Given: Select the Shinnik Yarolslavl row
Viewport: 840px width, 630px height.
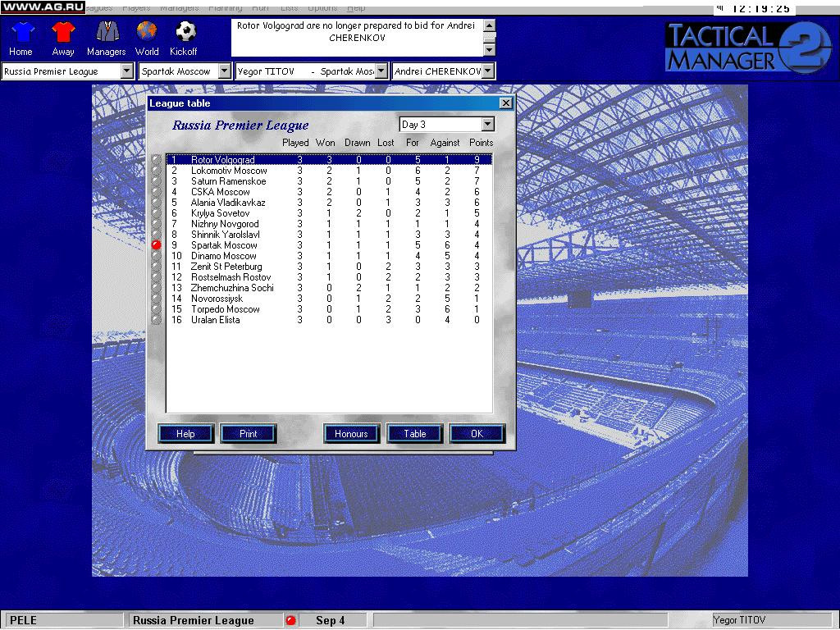Looking at the screenshot, I should (329, 235).
